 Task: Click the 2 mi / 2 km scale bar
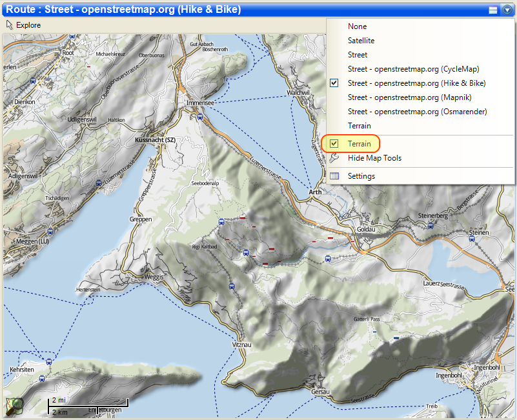pos(88,406)
